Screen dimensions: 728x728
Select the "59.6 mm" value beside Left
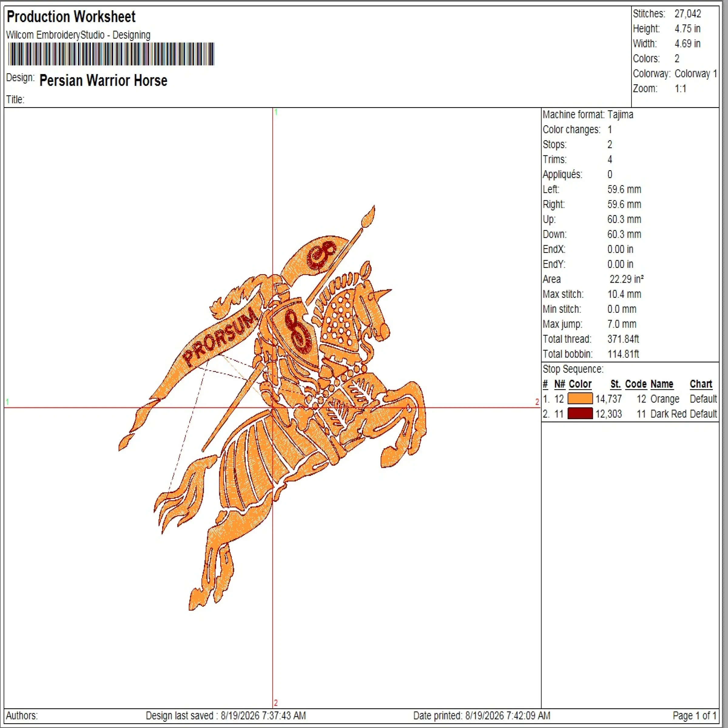(x=624, y=190)
